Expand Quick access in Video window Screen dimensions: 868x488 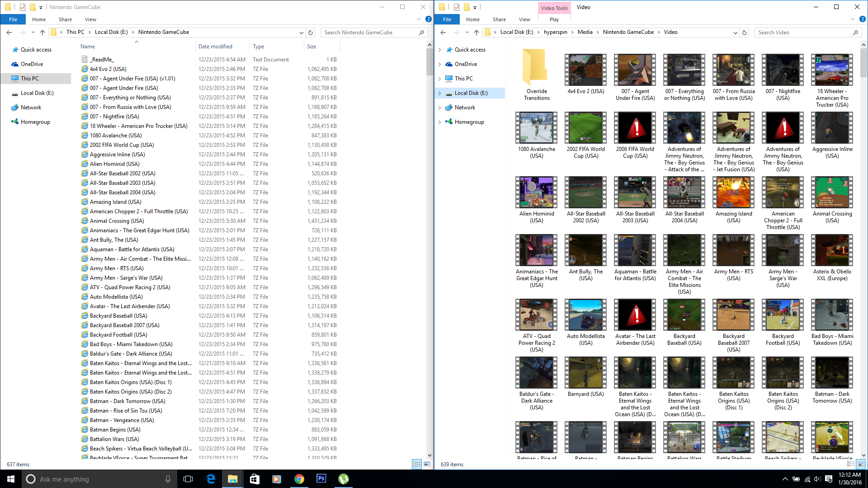pyautogui.click(x=440, y=50)
